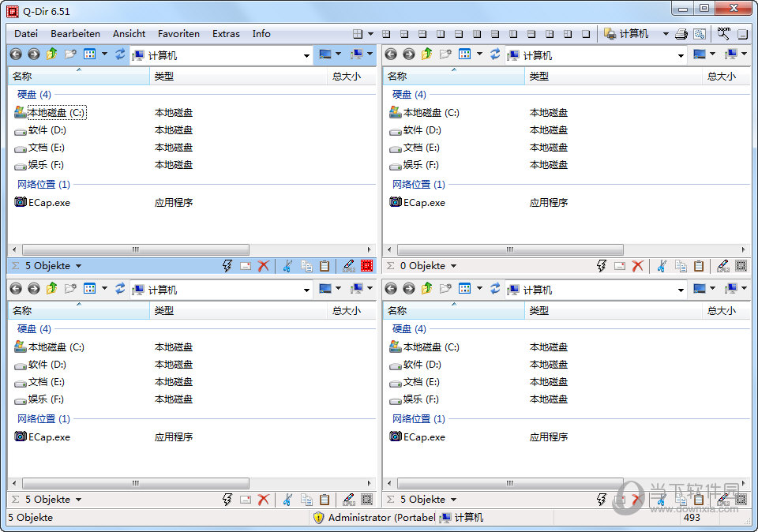Collapse the 硬盘 (4) group in bottom-right pane
The height and width of the screenshot is (532, 758).
409,328
